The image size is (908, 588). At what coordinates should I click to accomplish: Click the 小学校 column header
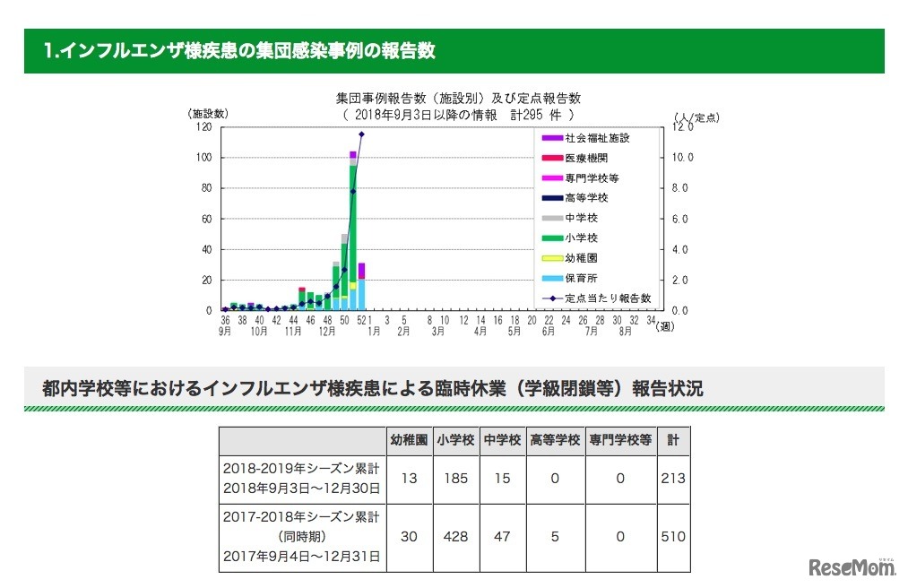[456, 438]
